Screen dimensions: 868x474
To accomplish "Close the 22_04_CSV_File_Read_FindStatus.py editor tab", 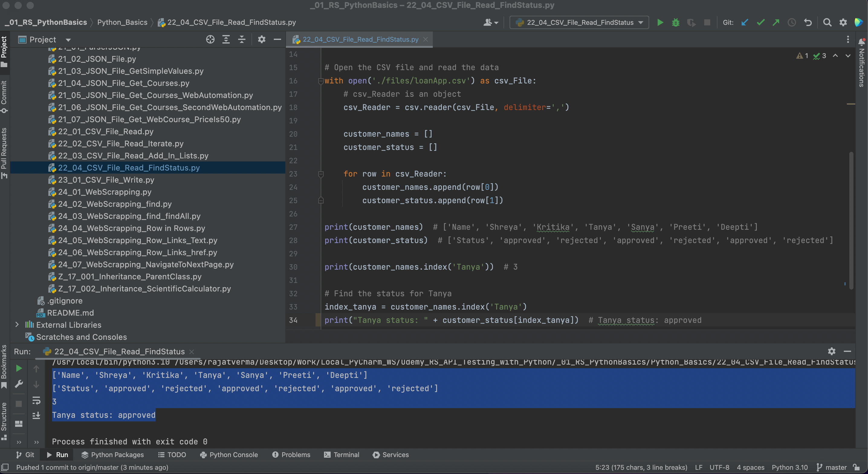I will [x=426, y=39].
